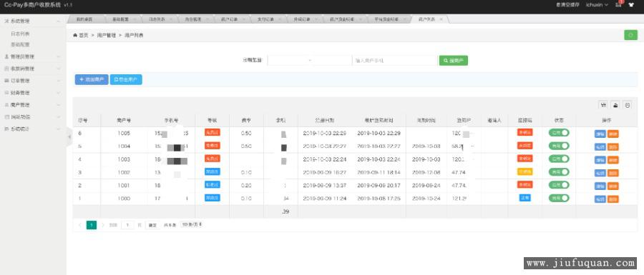This screenshot has width=644, height=275.
Task: Toggle status switch for merchant 1000
Action: click(x=559, y=198)
